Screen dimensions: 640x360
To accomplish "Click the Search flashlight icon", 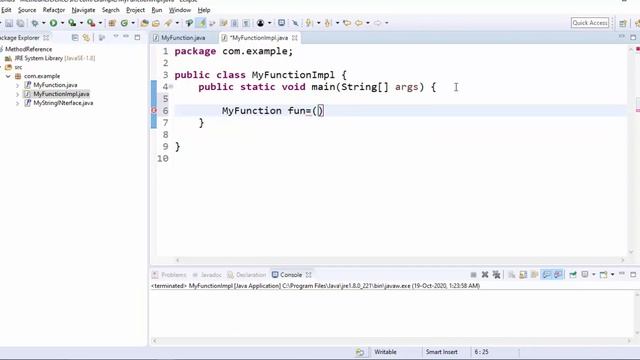I will click(168, 23).
